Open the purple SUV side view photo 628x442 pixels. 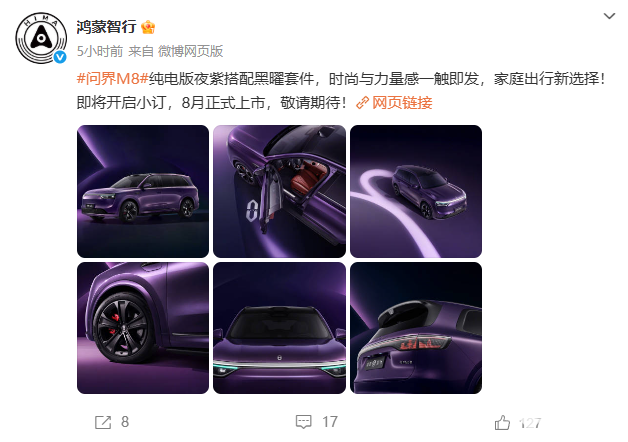pyautogui.click(x=143, y=191)
